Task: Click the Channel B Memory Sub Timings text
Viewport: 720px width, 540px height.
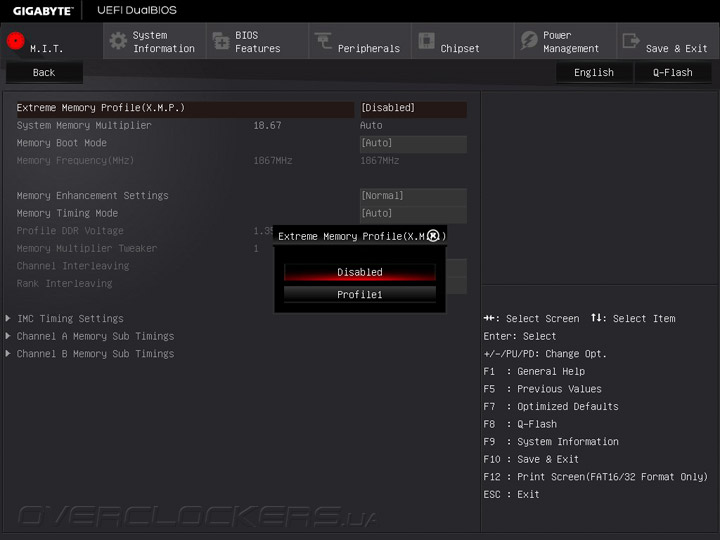Action: [95, 354]
